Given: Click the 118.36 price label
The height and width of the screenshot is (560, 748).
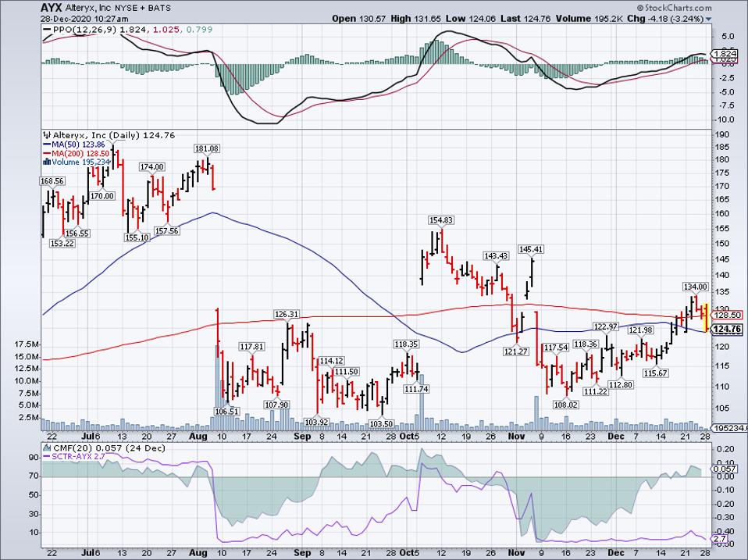Looking at the screenshot, I should coord(586,344).
